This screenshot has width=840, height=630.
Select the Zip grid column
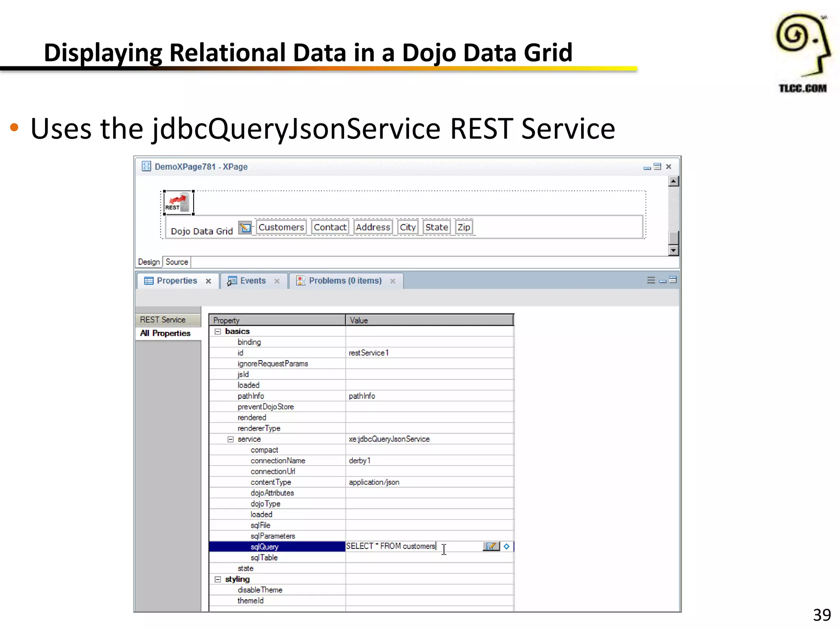[x=464, y=227]
